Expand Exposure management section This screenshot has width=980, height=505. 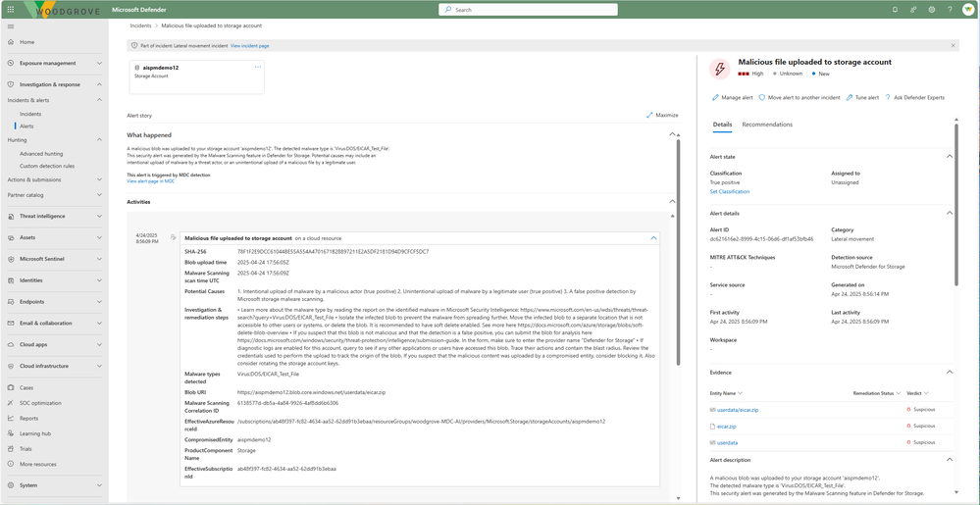click(99, 63)
